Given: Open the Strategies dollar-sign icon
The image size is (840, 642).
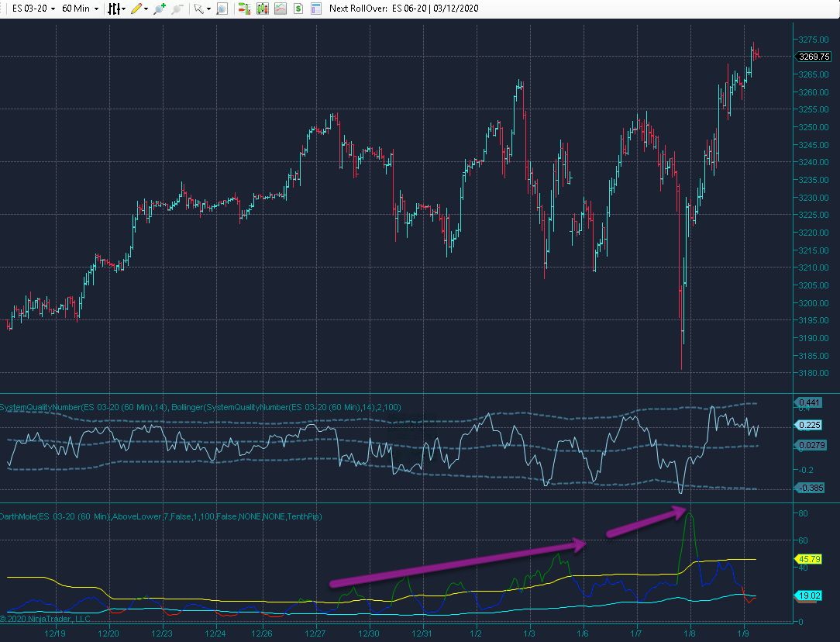Looking at the screenshot, I should click(297, 9).
